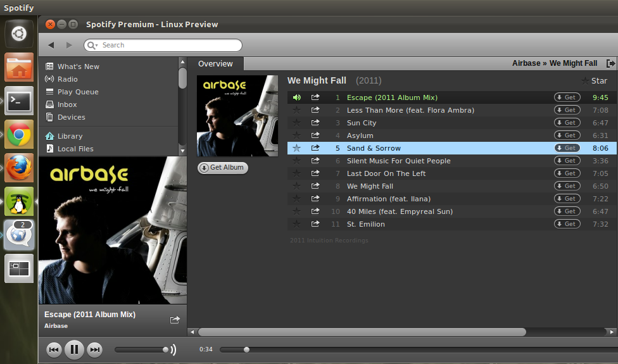Skip to the previous track
This screenshot has height=364, width=618.
click(54, 349)
